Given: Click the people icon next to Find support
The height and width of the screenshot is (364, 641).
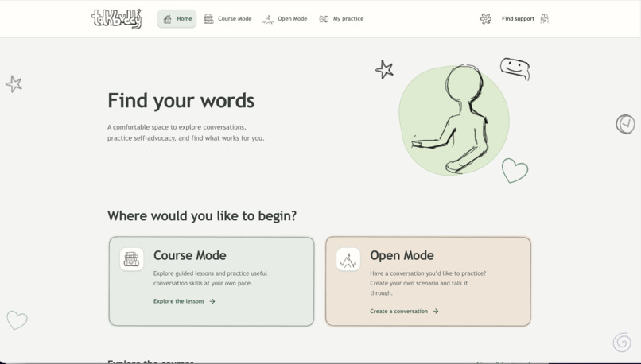Looking at the screenshot, I should click(545, 19).
